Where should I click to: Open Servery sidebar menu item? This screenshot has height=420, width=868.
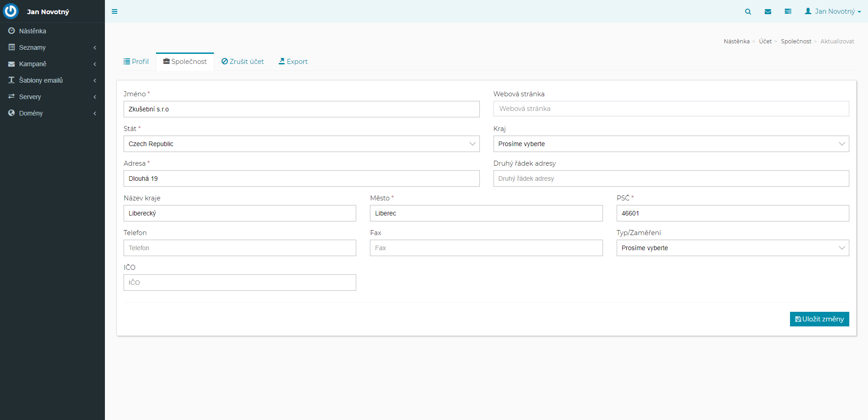pos(52,97)
